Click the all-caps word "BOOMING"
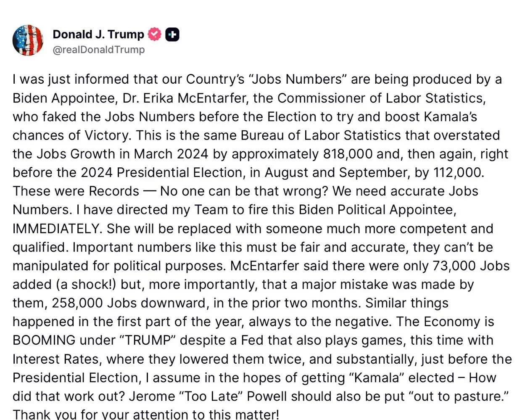 point(44,340)
